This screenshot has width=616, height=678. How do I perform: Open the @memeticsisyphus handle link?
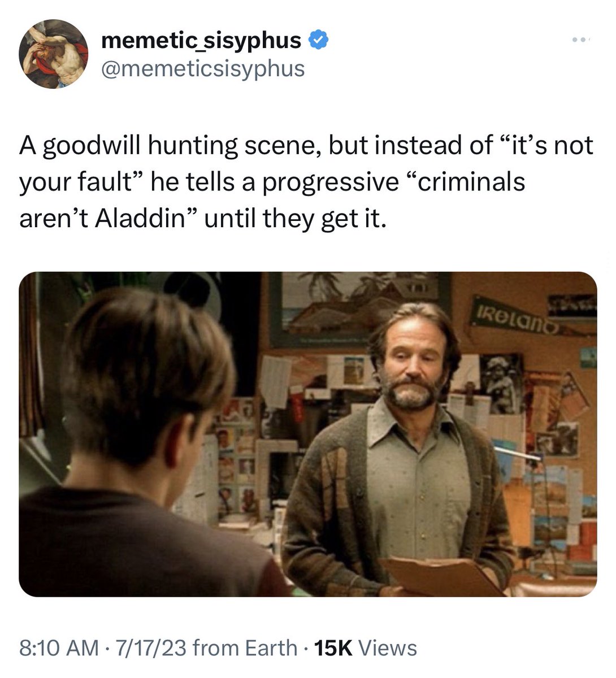coord(203,69)
